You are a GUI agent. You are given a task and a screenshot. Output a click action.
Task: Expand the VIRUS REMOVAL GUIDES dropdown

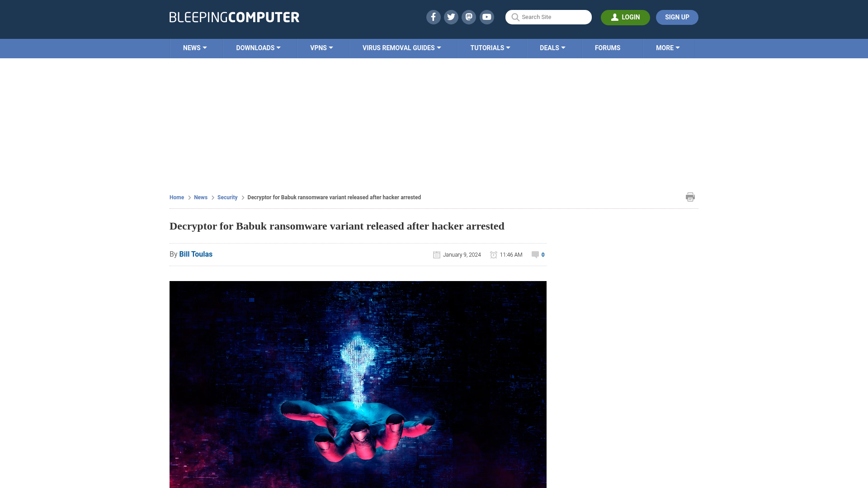[402, 48]
